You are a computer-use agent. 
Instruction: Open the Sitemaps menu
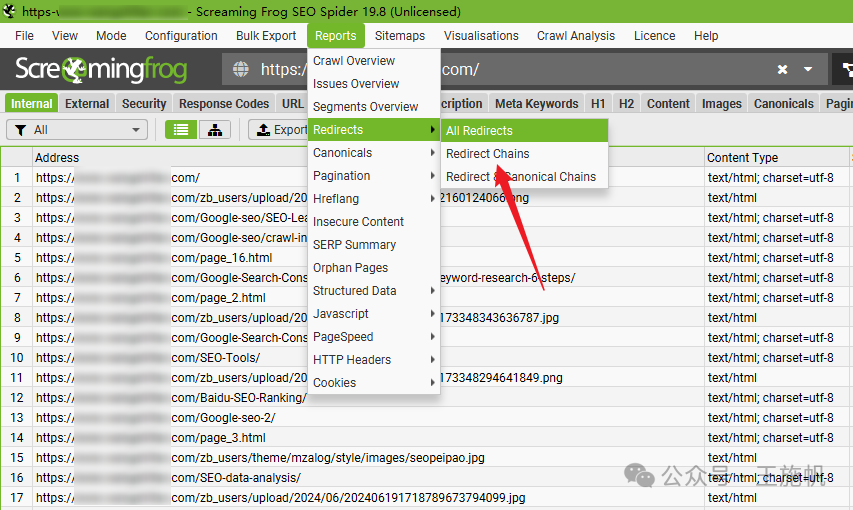point(400,35)
